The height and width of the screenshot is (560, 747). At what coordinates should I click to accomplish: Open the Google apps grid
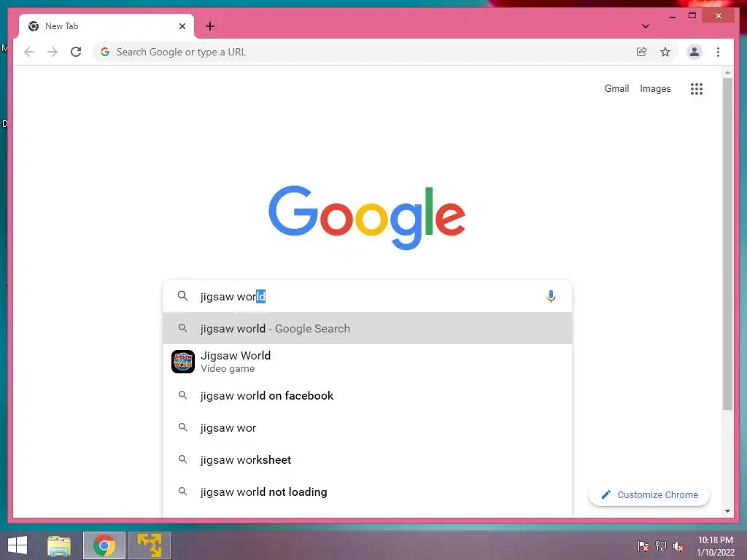697,88
